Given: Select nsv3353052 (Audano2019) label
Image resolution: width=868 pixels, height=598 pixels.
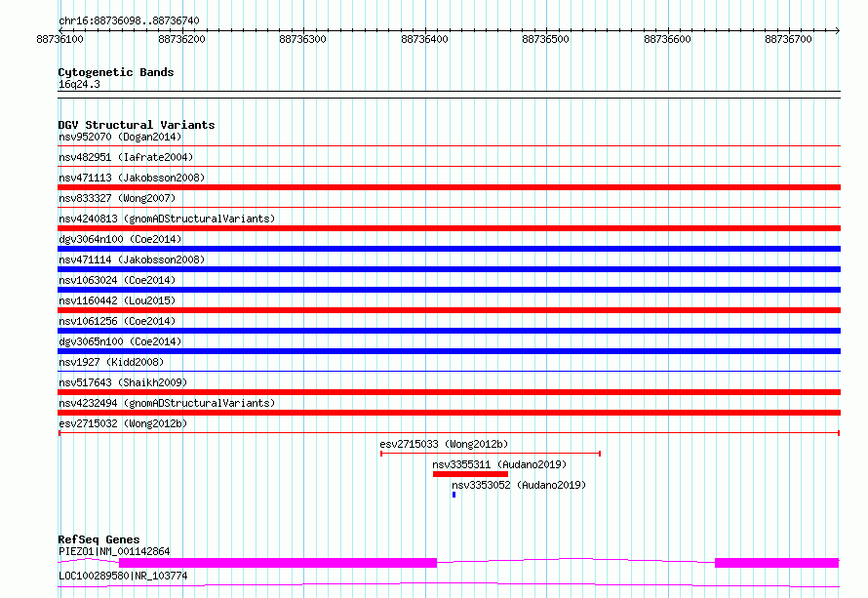Looking at the screenshot, I should tap(519, 485).
